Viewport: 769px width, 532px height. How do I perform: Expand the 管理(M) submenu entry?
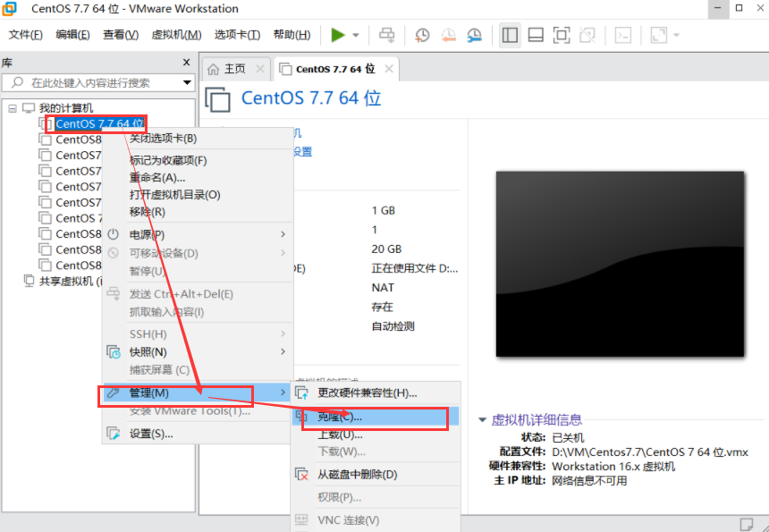pyautogui.click(x=199, y=393)
